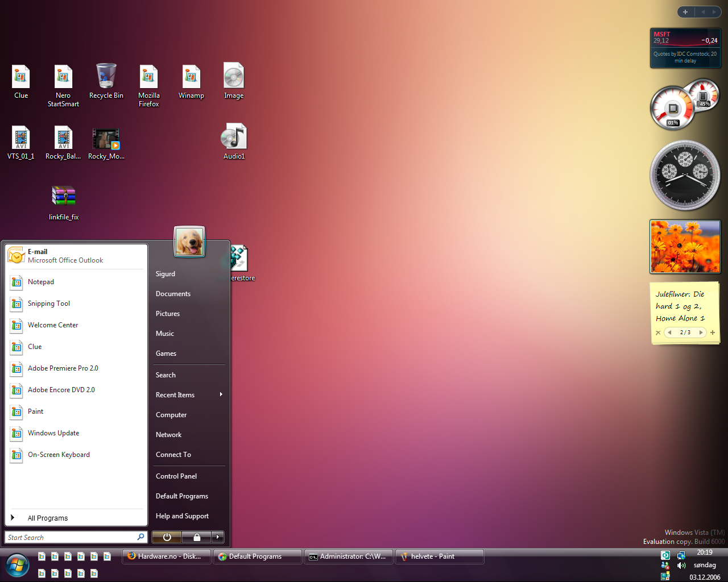Show previous sidebar gadgets page arrow
This screenshot has width=728, height=582.
pyautogui.click(x=703, y=12)
